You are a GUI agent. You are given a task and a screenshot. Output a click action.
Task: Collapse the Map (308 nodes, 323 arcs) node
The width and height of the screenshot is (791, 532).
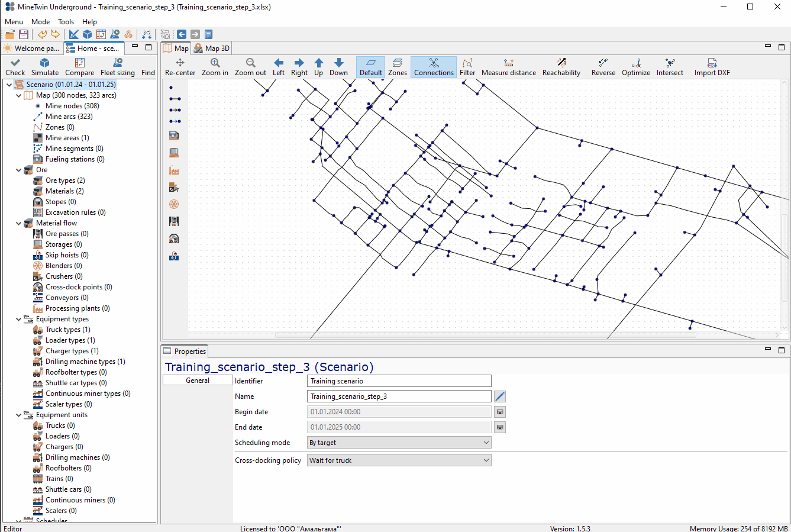pos(18,95)
